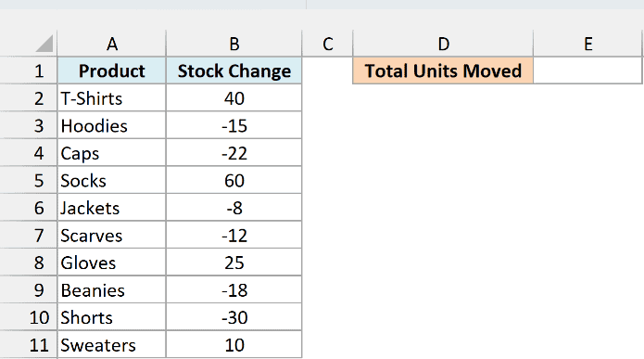Click Caps stock value -22

click(x=234, y=153)
